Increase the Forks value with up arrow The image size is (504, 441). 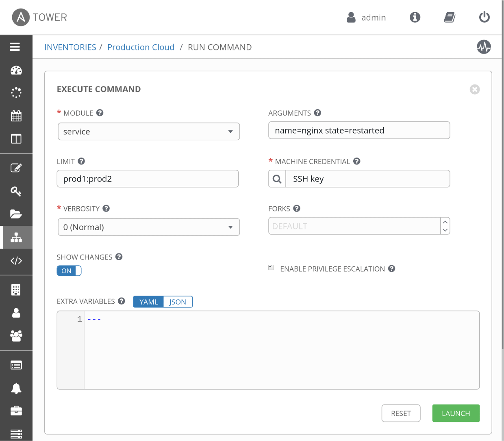click(x=445, y=222)
